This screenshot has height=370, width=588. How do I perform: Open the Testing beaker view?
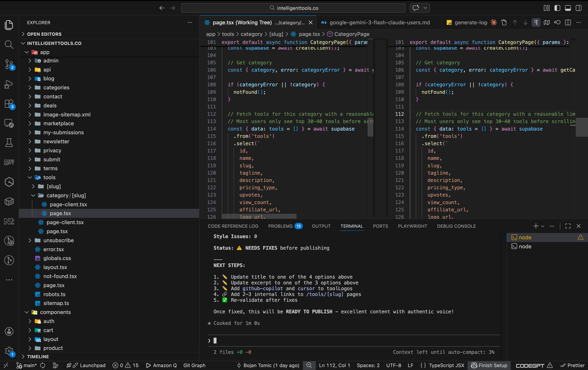tap(9, 143)
